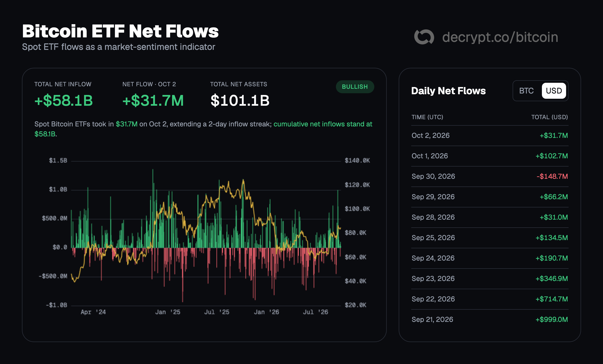Screen dimensions: 603x364
Task: Click the BULLISH sentiment badge
Action: point(355,87)
